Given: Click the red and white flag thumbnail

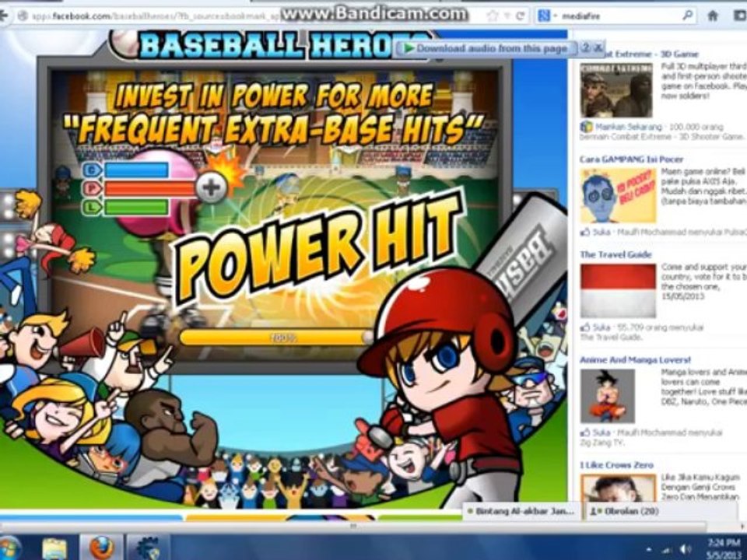Looking at the screenshot, I should pos(618,291).
